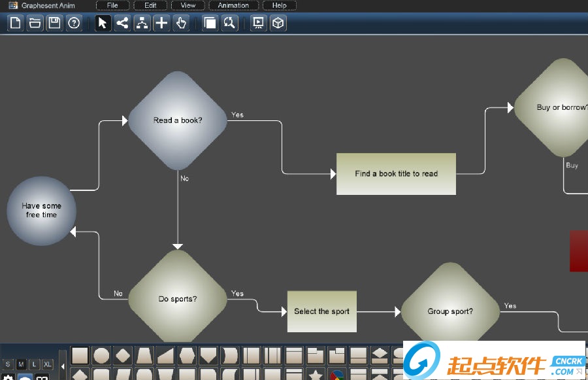Pick the circle shape from palette

coord(101,356)
